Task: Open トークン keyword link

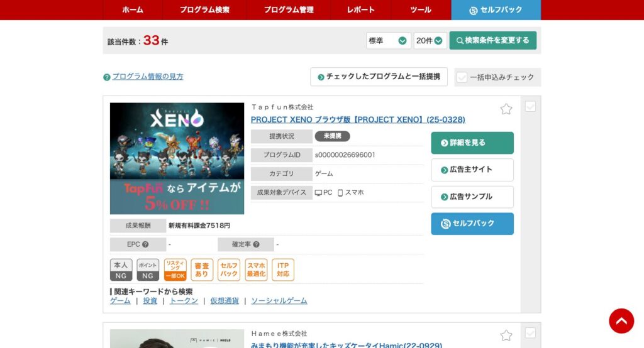Action: tap(184, 301)
